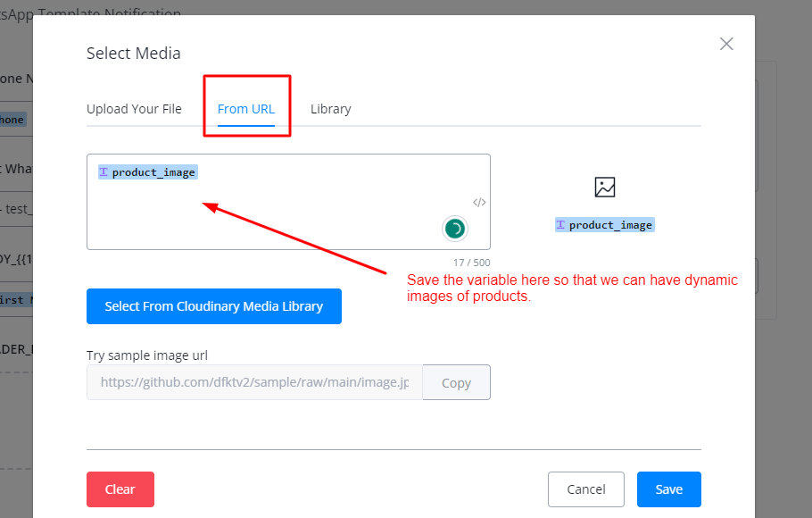Copy the sample image URL
Image resolution: width=812 pixels, height=518 pixels.
tap(456, 382)
